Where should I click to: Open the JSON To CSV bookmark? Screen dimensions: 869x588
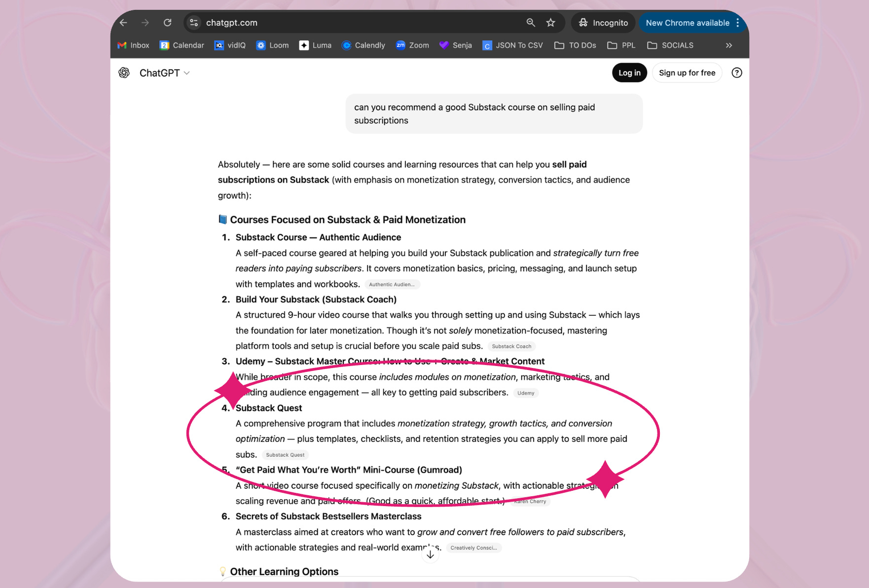(x=512, y=45)
